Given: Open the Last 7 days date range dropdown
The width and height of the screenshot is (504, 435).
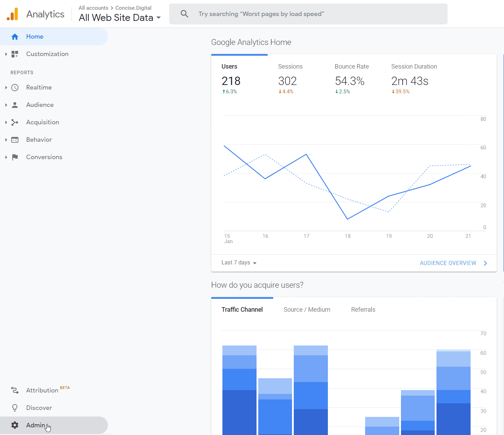Looking at the screenshot, I should pyautogui.click(x=239, y=263).
